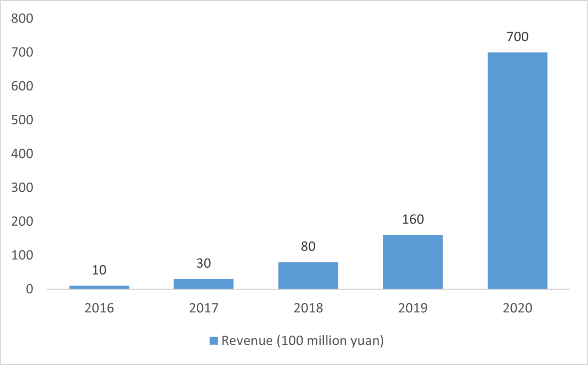Click the y-axis value 500

pos(22,120)
